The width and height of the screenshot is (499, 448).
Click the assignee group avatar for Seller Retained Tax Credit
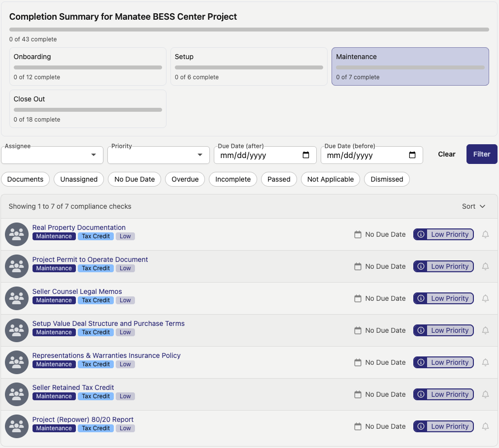pyautogui.click(x=17, y=394)
